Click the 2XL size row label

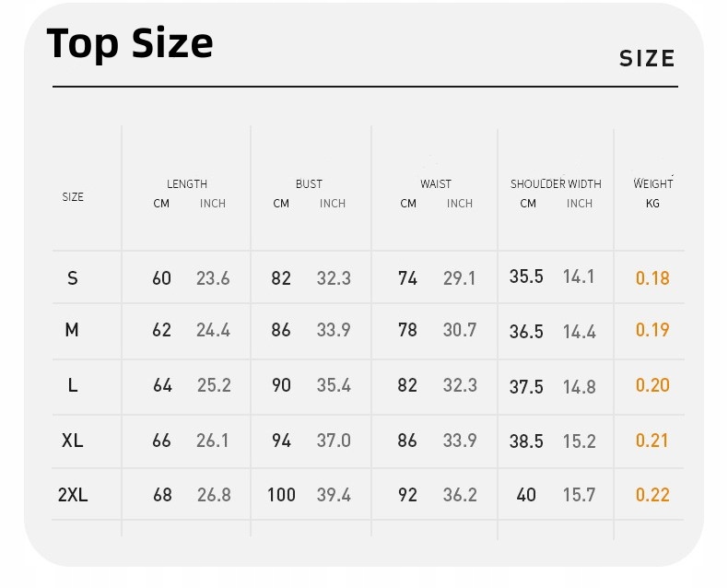73,495
